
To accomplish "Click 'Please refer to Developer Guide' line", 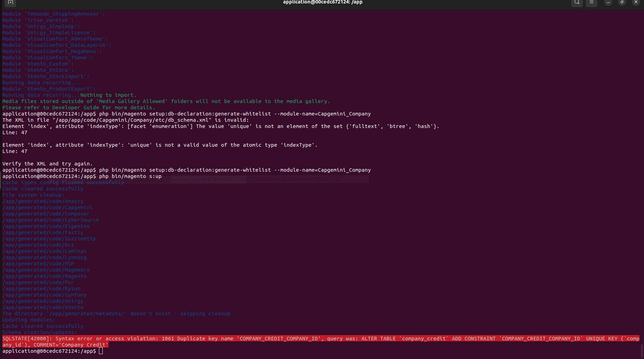I will [x=78, y=108].
